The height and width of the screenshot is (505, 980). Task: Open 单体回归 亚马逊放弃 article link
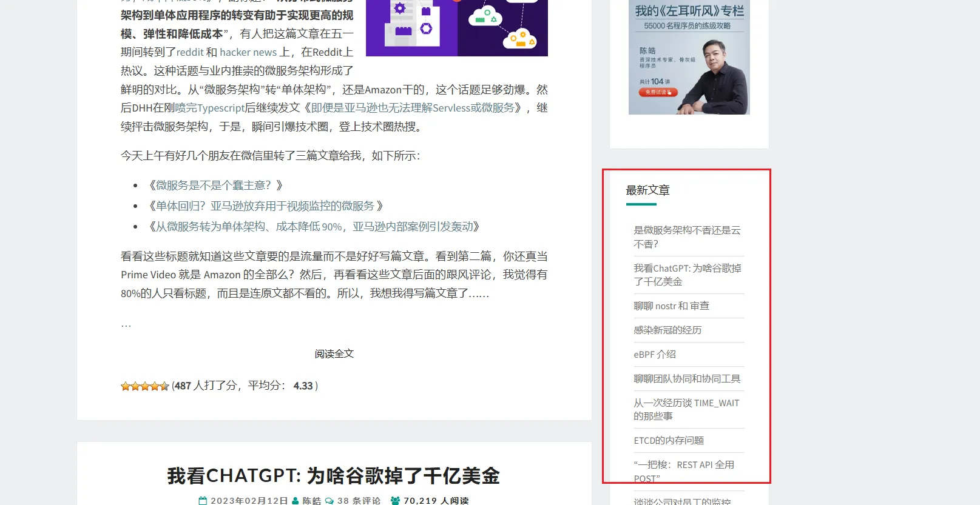coord(265,206)
